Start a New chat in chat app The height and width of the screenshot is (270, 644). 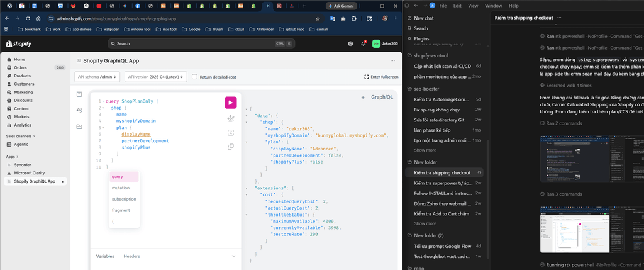point(423,18)
